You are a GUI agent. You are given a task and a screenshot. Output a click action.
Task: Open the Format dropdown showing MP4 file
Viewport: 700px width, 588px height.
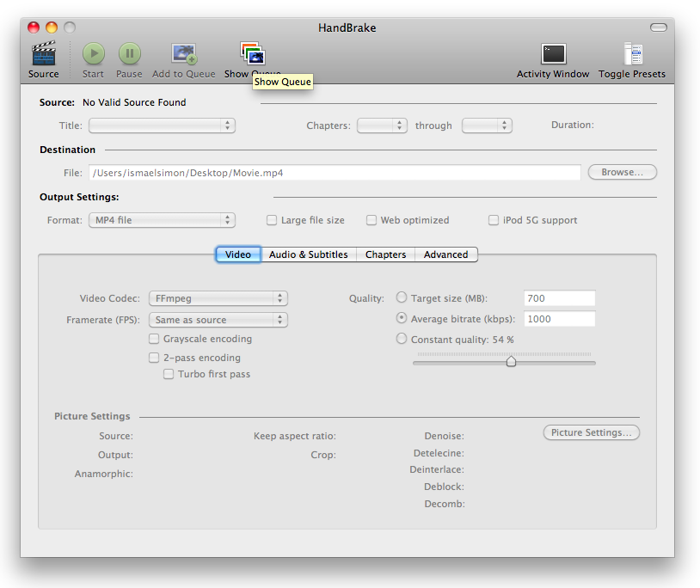162,220
